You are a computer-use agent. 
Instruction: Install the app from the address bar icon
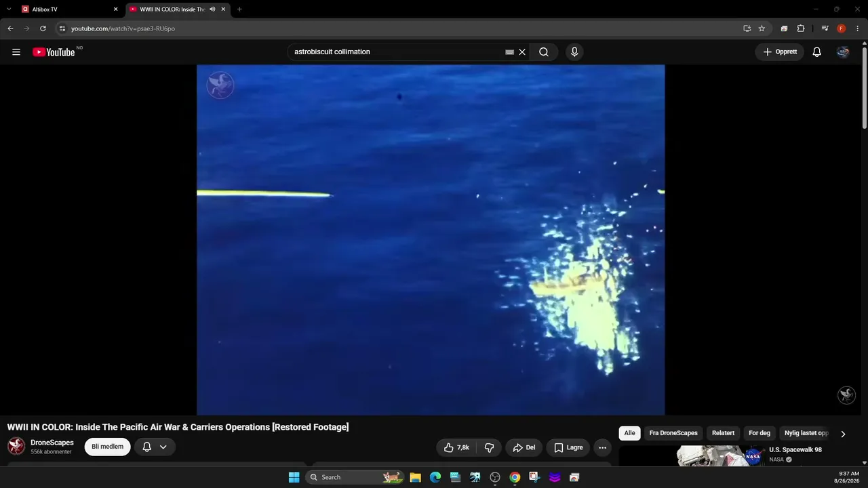click(x=747, y=28)
